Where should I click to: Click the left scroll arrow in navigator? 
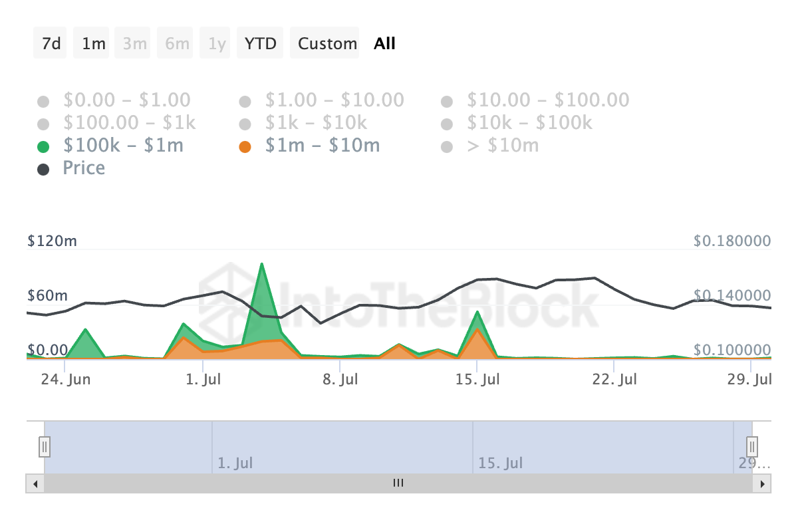[35, 483]
